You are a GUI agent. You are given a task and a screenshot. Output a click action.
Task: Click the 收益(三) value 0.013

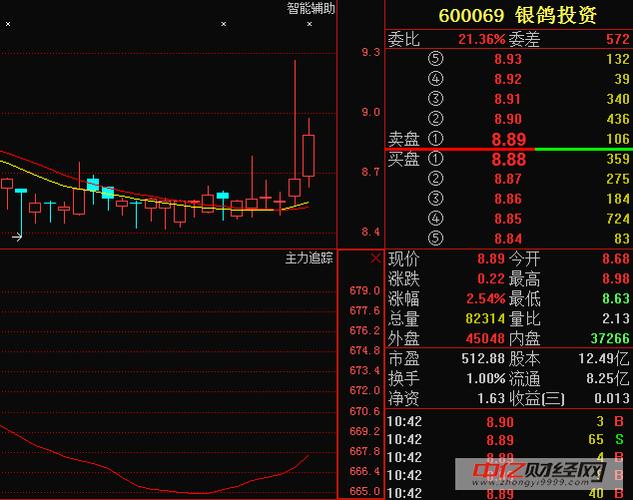pyautogui.click(x=612, y=399)
